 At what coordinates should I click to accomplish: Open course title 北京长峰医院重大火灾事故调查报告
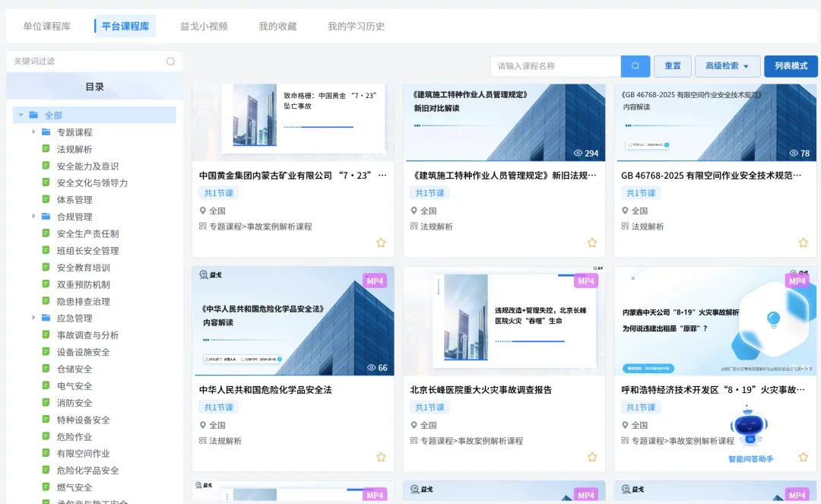point(480,390)
